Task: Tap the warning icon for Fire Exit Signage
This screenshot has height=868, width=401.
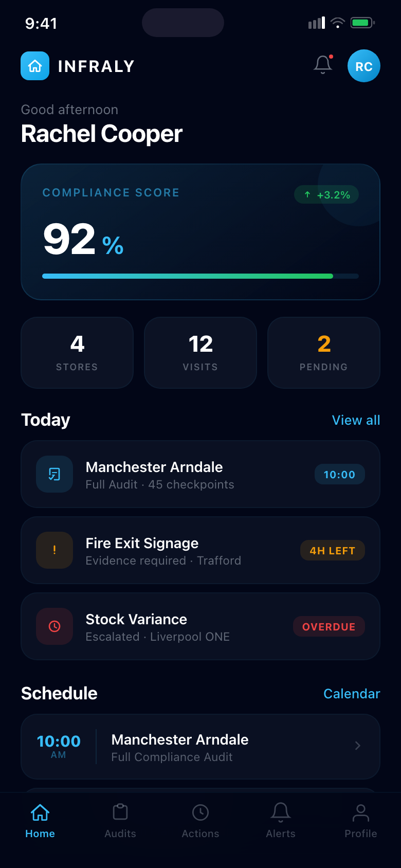Action: point(54,550)
